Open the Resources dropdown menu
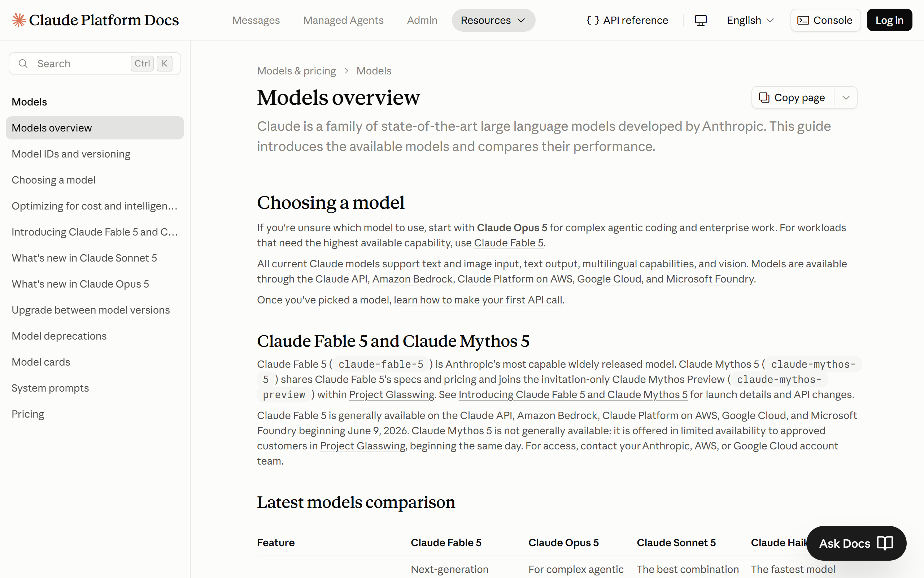The width and height of the screenshot is (924, 578). [493, 20]
